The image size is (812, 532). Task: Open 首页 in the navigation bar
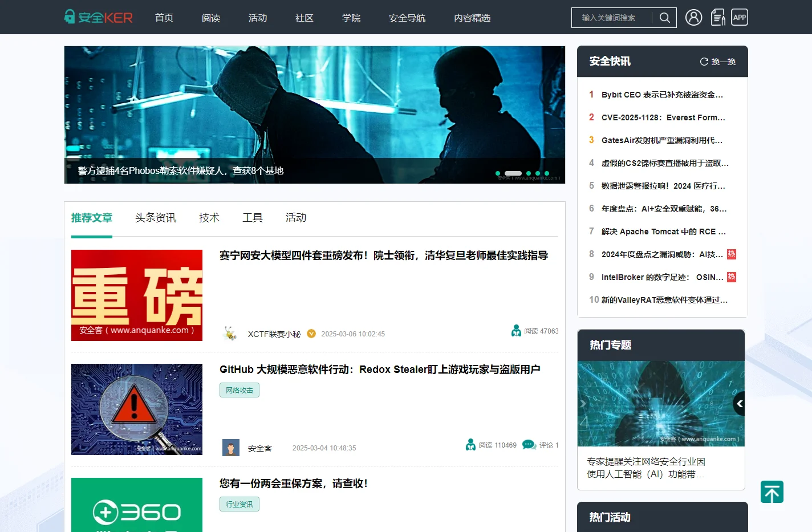click(x=164, y=18)
